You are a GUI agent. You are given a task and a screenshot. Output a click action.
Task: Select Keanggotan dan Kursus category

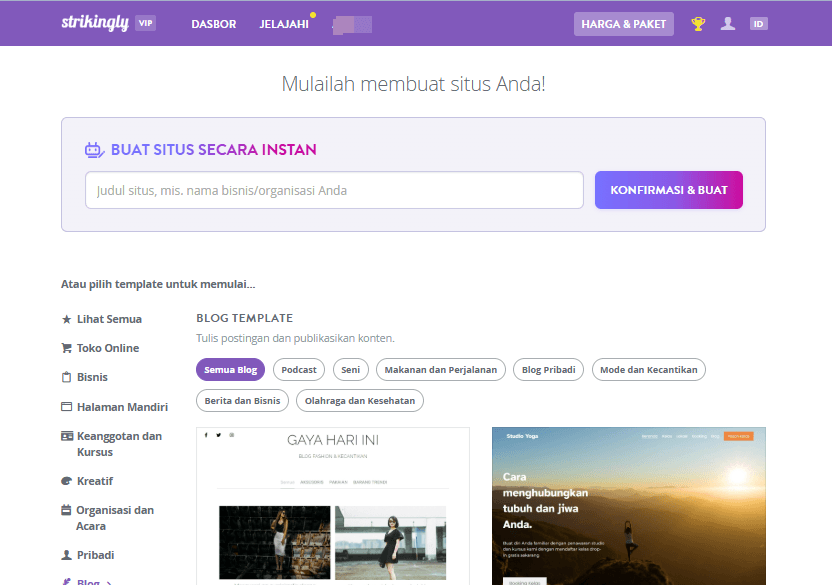(x=119, y=444)
